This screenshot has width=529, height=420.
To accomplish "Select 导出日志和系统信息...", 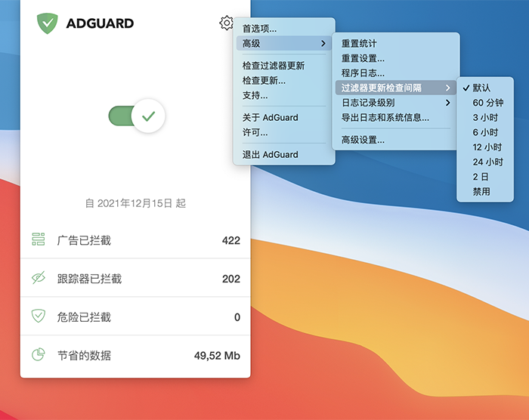I will tap(396, 118).
